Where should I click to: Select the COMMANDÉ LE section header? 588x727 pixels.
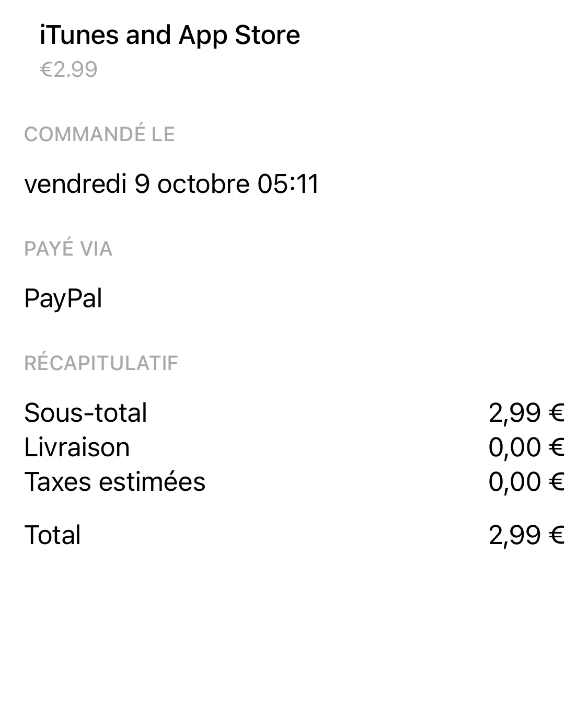tap(99, 134)
